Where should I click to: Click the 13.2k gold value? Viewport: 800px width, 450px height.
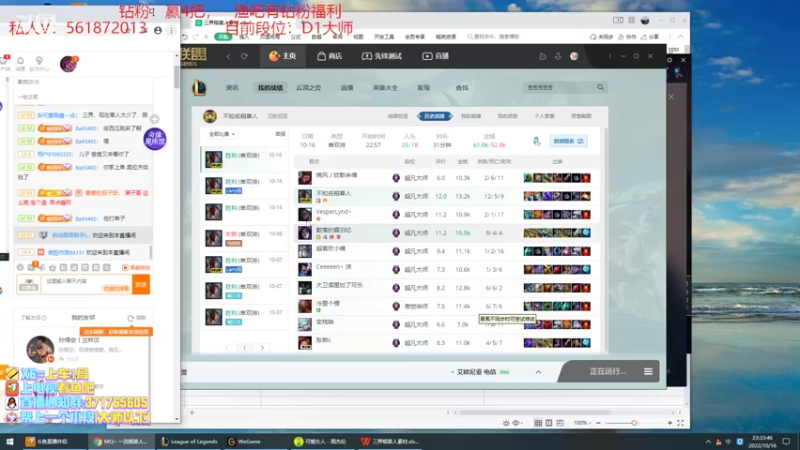462,196
